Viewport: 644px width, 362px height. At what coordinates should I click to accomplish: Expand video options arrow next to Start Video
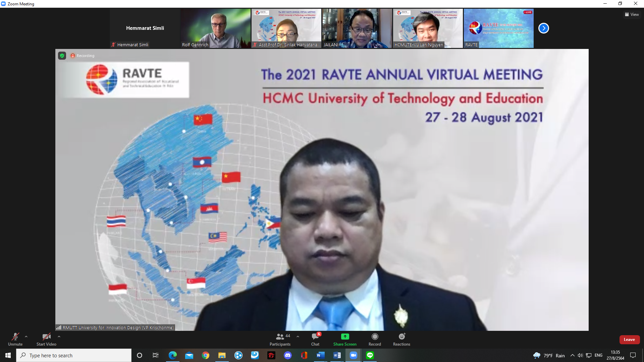(59, 337)
